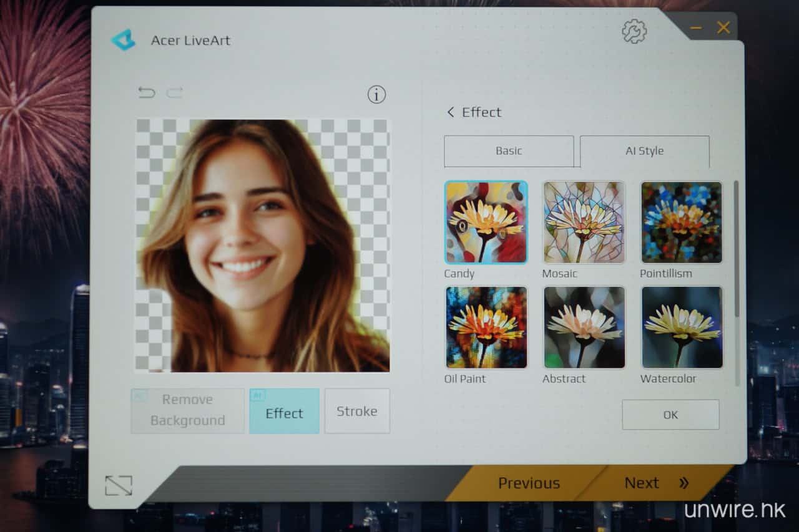Click the undo arrow icon

(x=146, y=93)
